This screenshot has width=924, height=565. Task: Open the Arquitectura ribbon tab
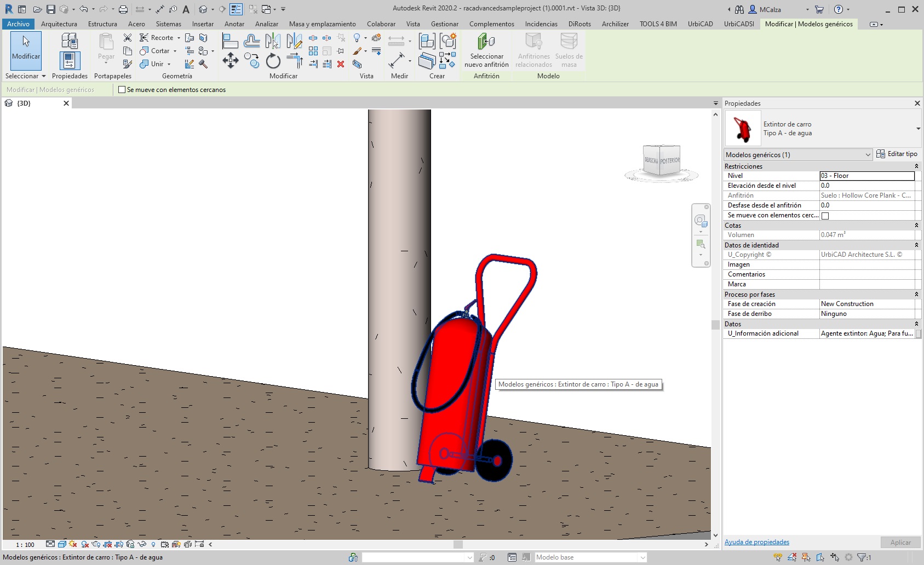pyautogui.click(x=59, y=24)
